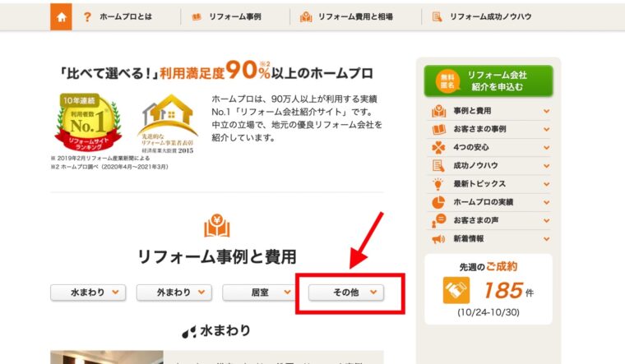Expand the お客さまの事例 chevron
625x364 pixels.
click(546, 130)
